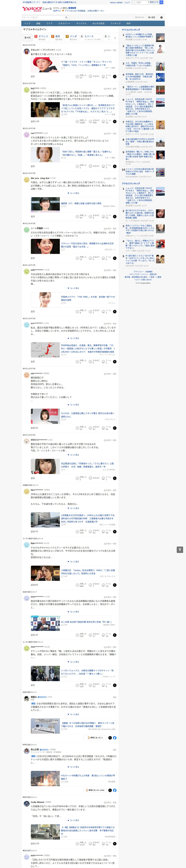Image resolution: width=186 pixels, height=868 pixels.
Task: Open the トップ navigation tab
Action: (x=27, y=24)
